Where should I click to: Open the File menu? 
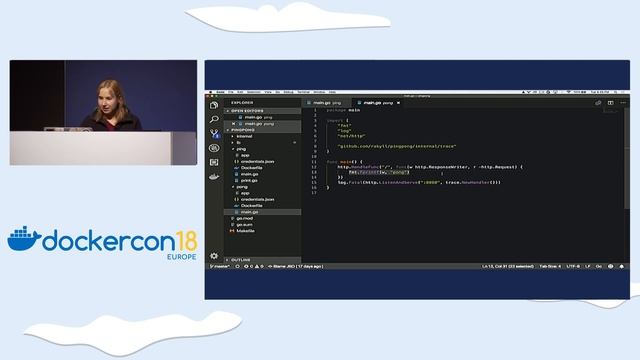(231, 92)
